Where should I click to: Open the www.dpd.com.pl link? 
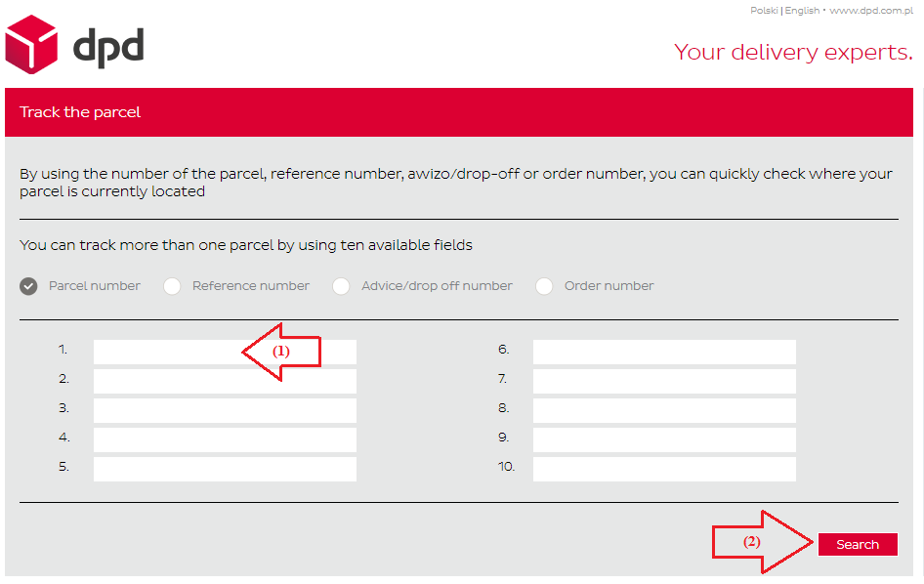pyautogui.click(x=870, y=11)
